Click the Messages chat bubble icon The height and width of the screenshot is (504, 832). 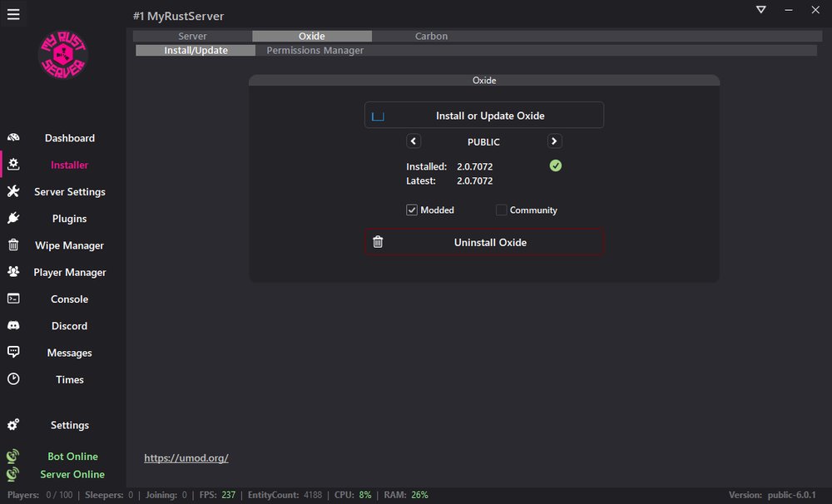(x=13, y=352)
